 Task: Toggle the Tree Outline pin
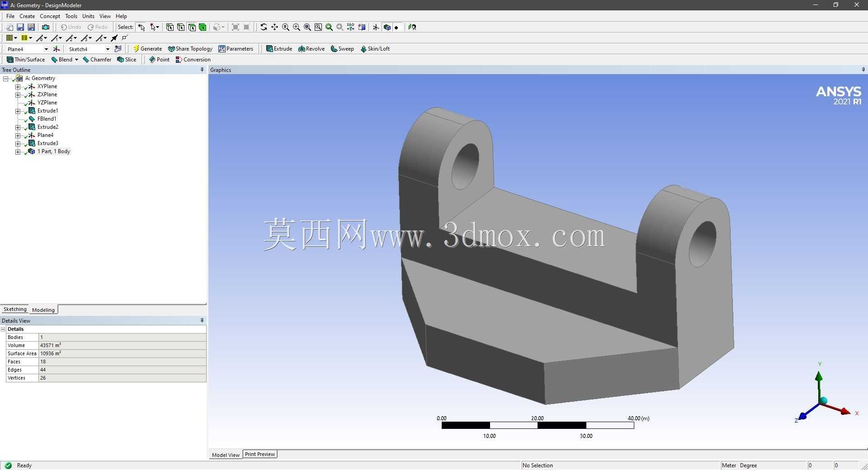[x=202, y=70]
